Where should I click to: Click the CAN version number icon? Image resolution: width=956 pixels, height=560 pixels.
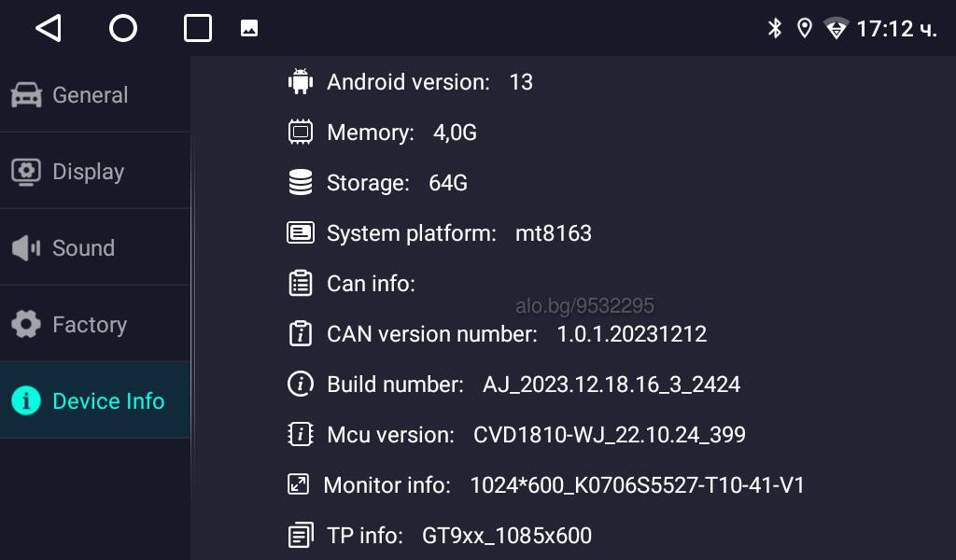[301, 334]
